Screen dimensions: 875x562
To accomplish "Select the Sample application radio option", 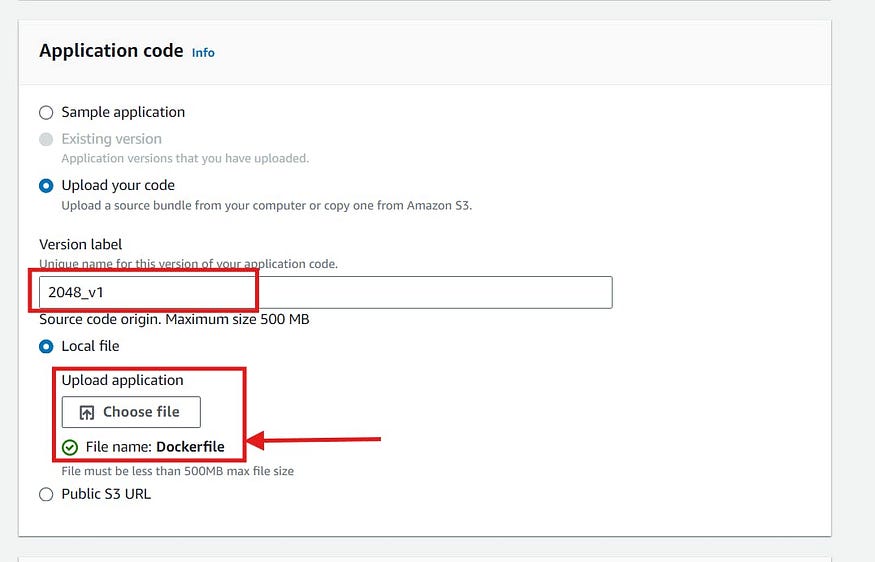I will click(x=46, y=113).
